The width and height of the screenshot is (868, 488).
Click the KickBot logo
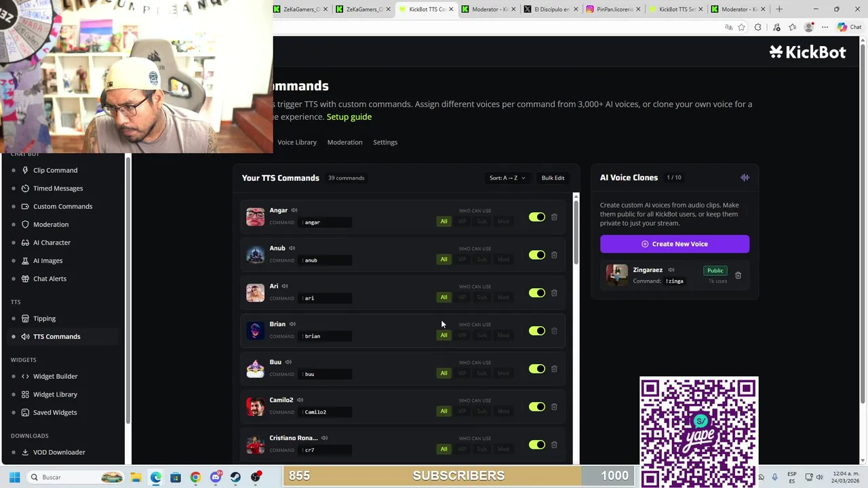tap(808, 52)
